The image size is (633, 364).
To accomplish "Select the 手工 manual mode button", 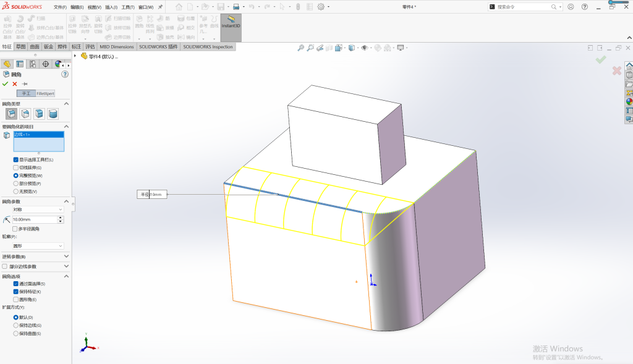I will [26, 93].
